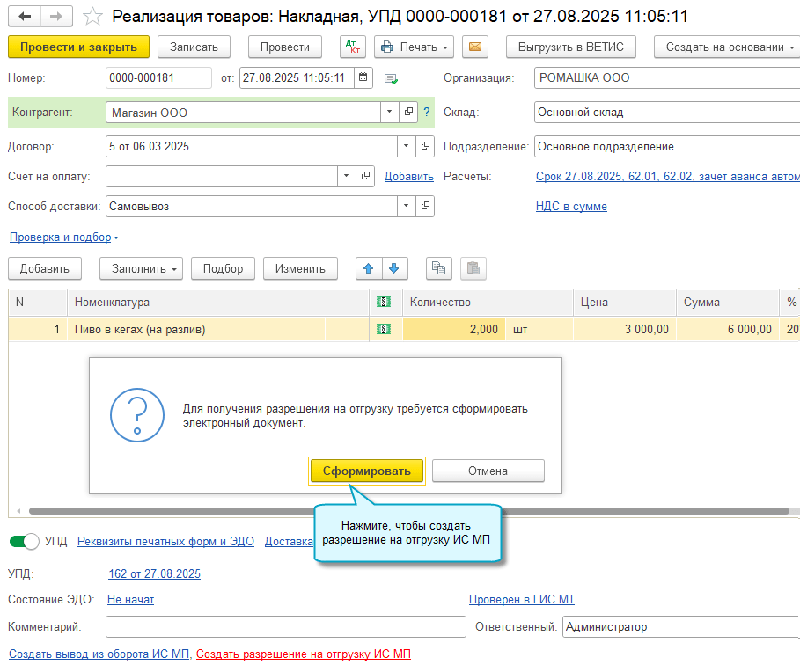Image resolution: width=800 pixels, height=672 pixels.
Task: Expand the Договор dropdown list
Action: (406, 146)
